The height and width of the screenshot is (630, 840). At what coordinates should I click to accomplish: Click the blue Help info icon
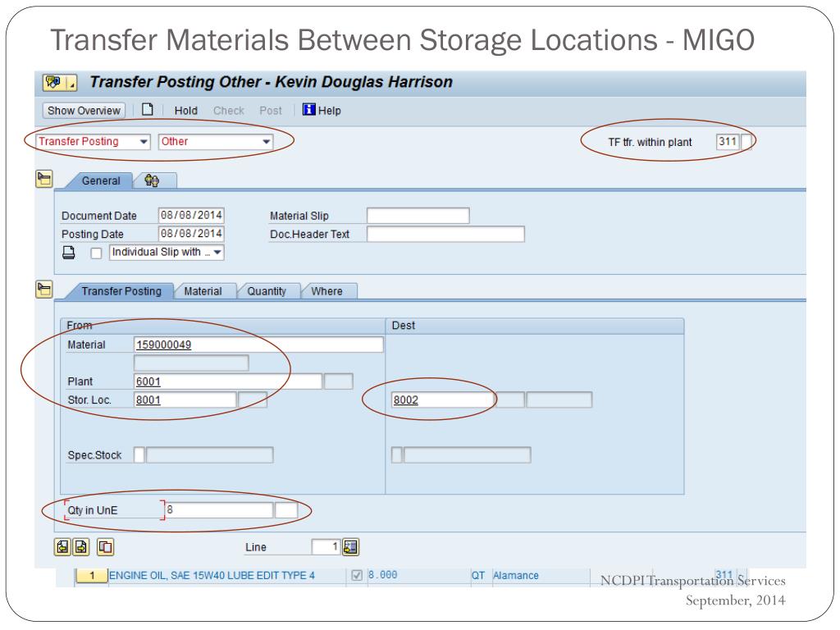(x=308, y=110)
